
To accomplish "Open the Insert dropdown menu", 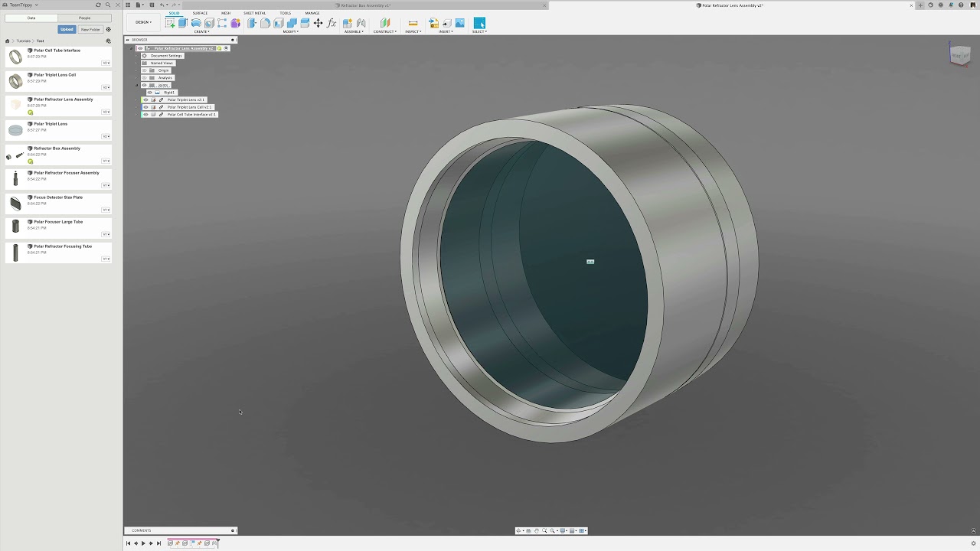I will click(x=446, y=31).
